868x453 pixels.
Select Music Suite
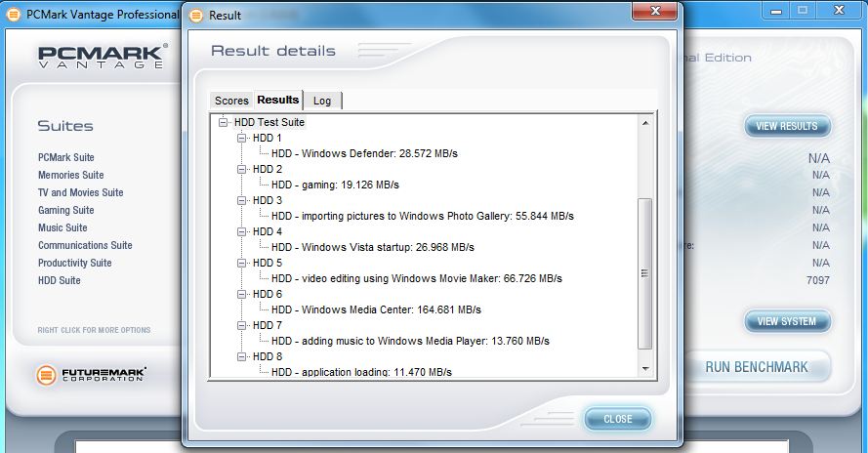tap(62, 227)
